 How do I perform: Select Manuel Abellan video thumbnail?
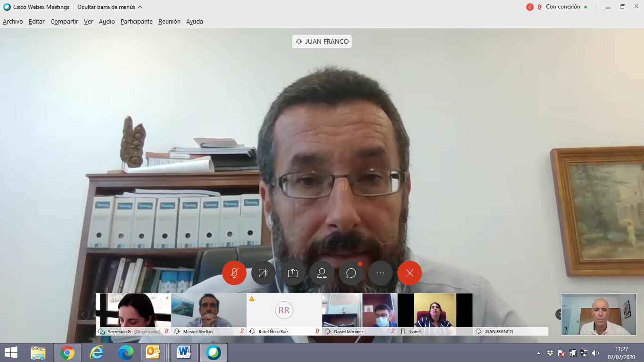click(208, 311)
